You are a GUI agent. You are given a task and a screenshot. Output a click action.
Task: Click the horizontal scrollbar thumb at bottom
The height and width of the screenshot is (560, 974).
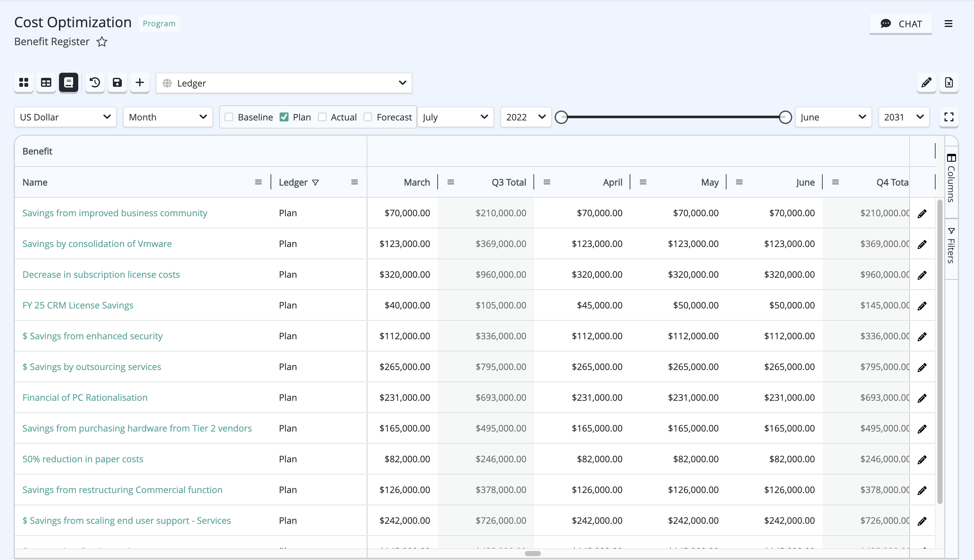[x=533, y=554]
